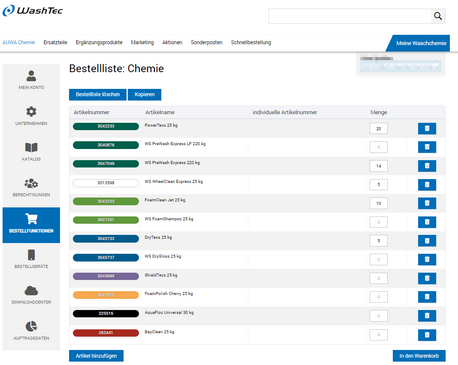Edit quantity for WS PreWash Express 220 kg
The image size is (458, 365).
[x=378, y=166]
